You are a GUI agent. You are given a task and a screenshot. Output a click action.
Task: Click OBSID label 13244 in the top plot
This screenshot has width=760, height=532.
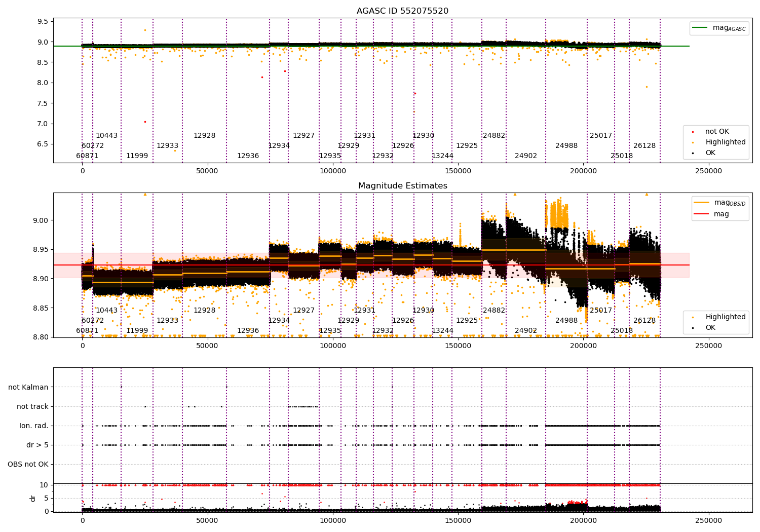[x=442, y=156]
